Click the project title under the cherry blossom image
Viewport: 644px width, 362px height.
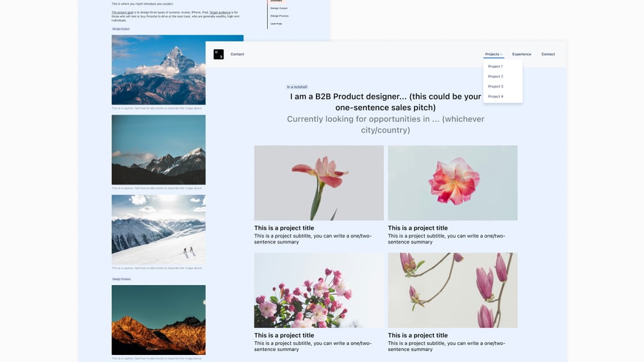(x=284, y=335)
